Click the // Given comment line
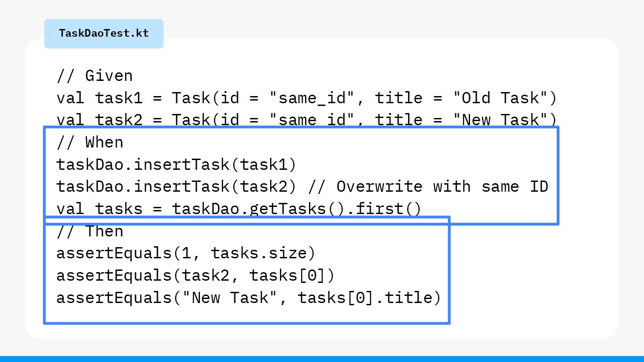644x362 pixels. [94, 76]
